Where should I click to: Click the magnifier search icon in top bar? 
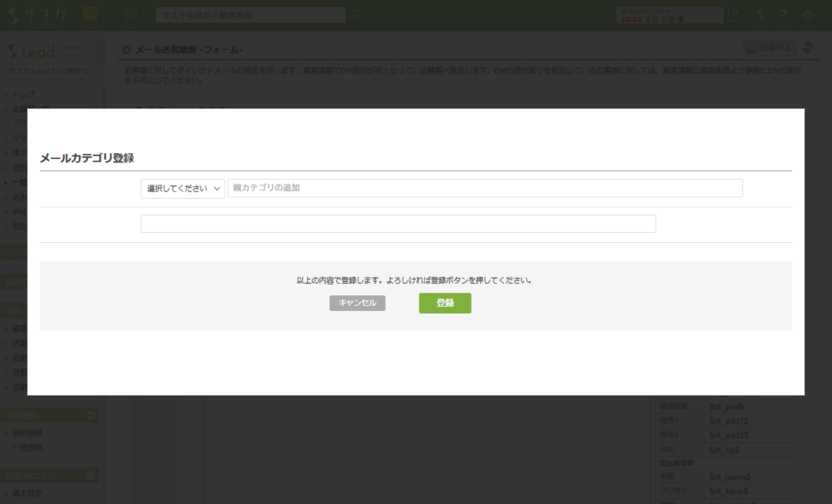(x=355, y=14)
